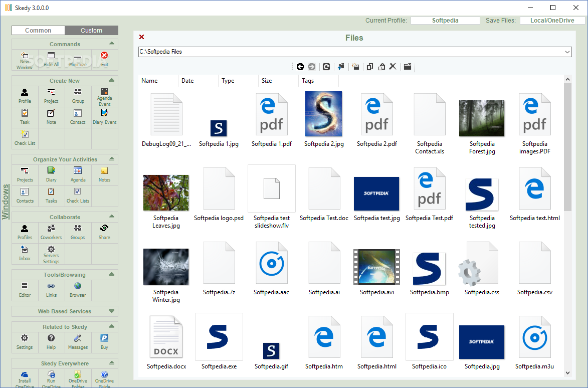Collapse the Commands section
This screenshot has height=388, width=588.
click(112, 44)
